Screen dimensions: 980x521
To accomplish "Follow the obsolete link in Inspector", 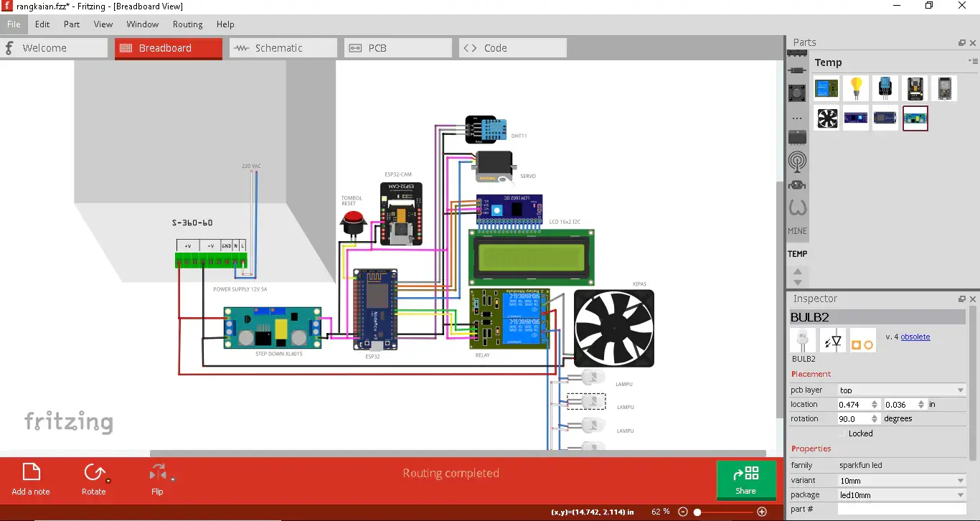I will [915, 337].
